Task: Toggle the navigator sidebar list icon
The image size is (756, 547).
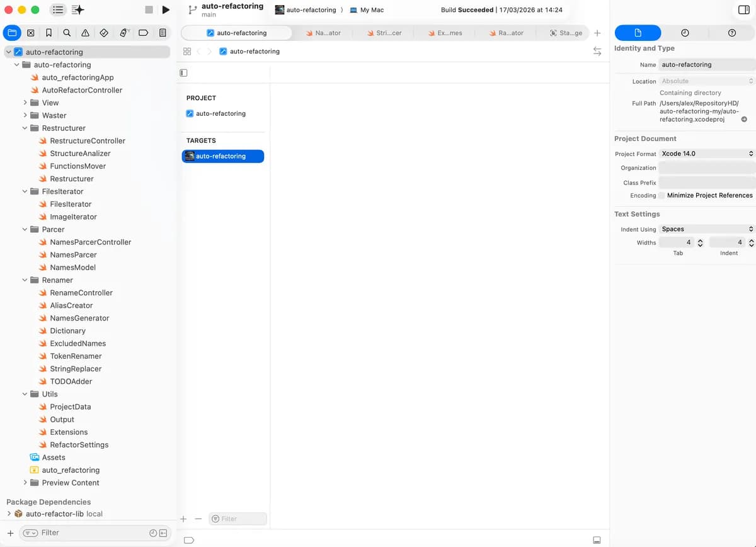Action: [x=58, y=10]
